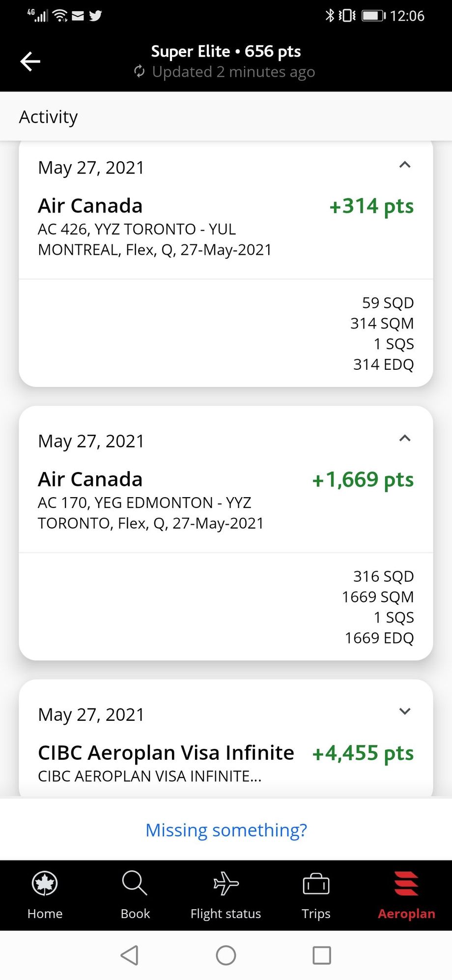Select the +314 pts amount

click(x=371, y=206)
